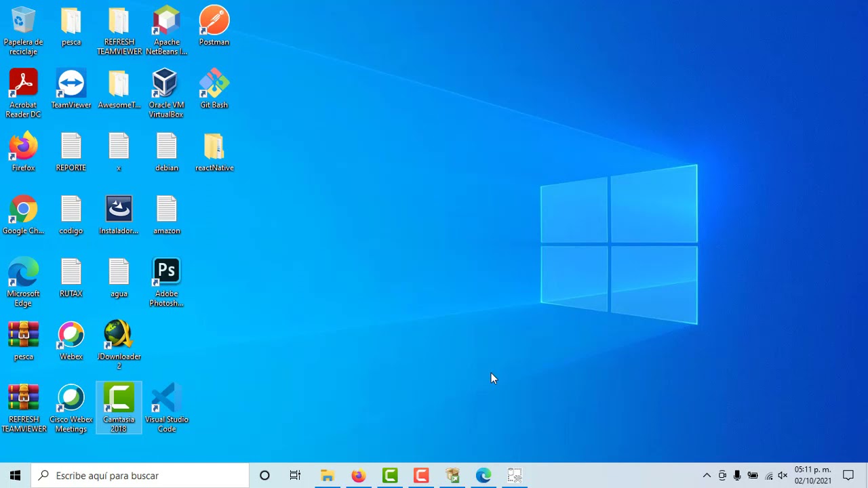Click the muted volume tray icon
The image size is (868, 488).
pyautogui.click(x=783, y=475)
